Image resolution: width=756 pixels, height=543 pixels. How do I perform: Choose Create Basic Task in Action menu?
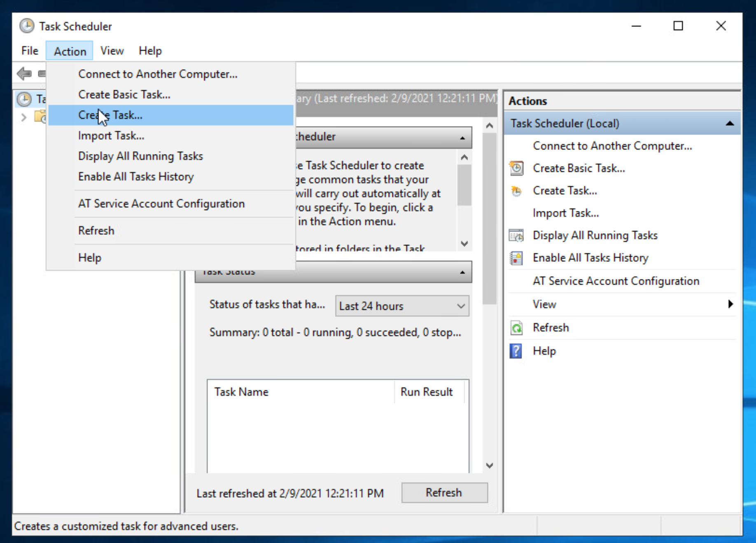(171, 95)
